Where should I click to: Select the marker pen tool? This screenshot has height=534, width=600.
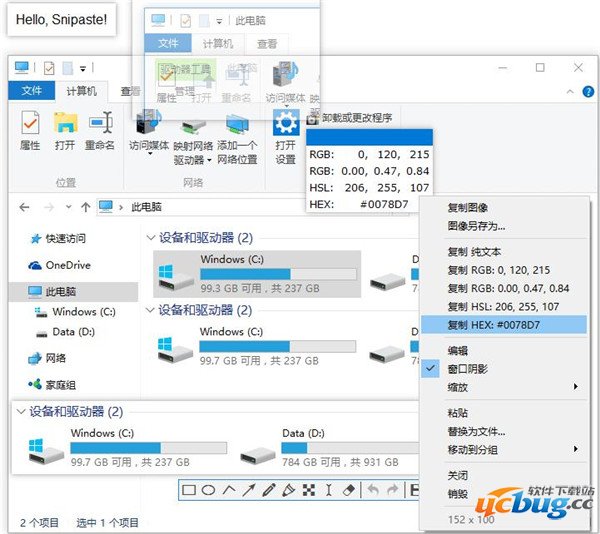289,490
